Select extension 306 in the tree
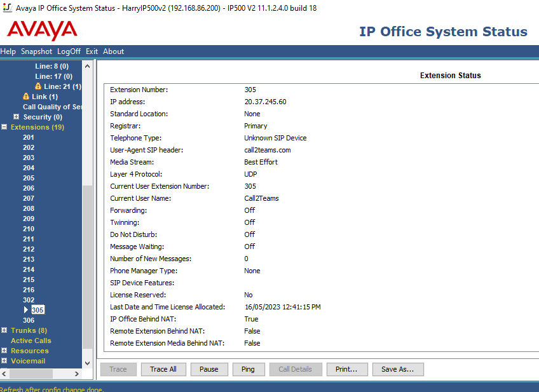Image resolution: width=539 pixels, height=392 pixels. (29, 320)
